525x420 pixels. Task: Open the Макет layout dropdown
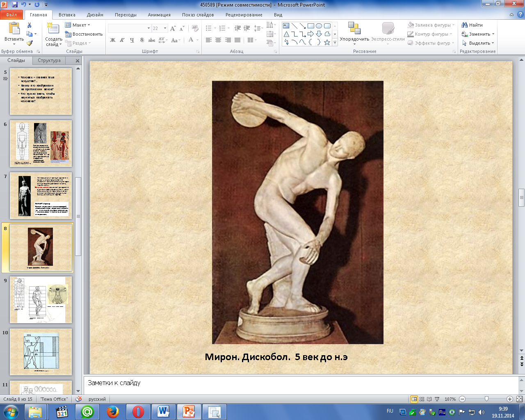(78, 25)
